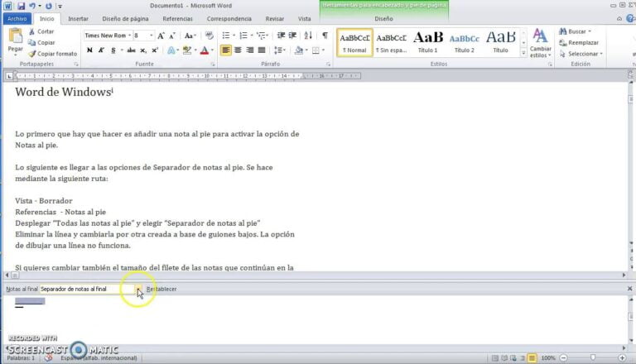Switch to Diseño de página tab
The width and height of the screenshot is (636, 364).
click(125, 19)
